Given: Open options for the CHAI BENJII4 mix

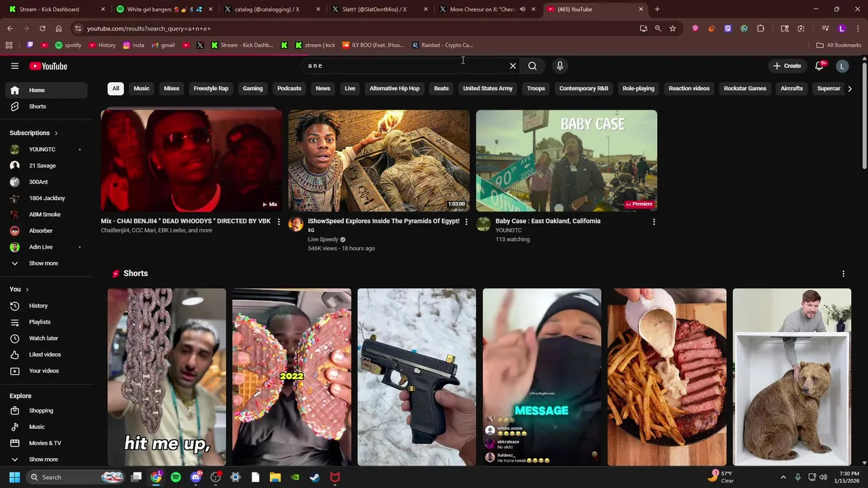Looking at the screenshot, I should point(278,222).
